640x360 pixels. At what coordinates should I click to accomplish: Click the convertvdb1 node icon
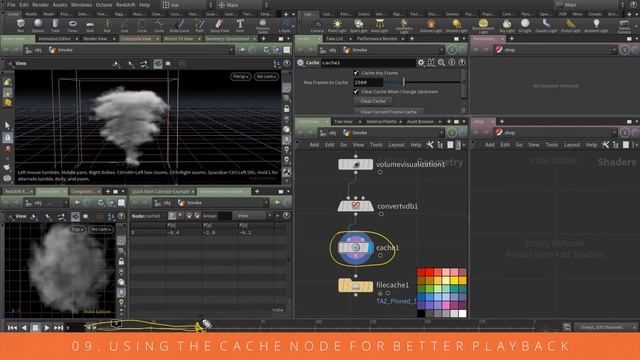(356, 206)
